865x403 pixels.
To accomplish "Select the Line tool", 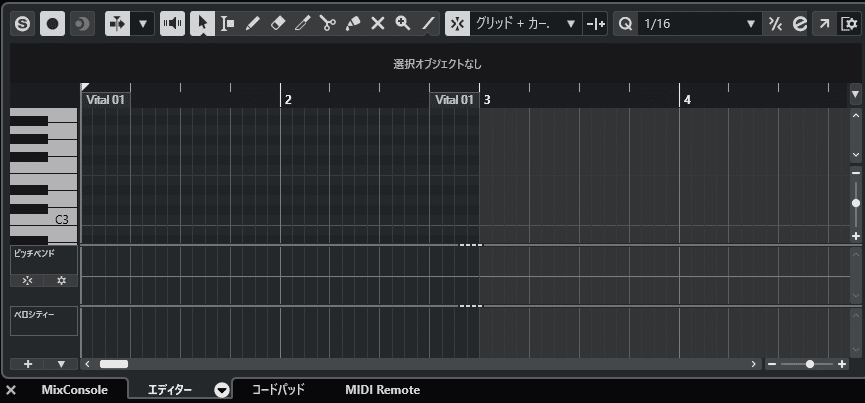I will (428, 24).
